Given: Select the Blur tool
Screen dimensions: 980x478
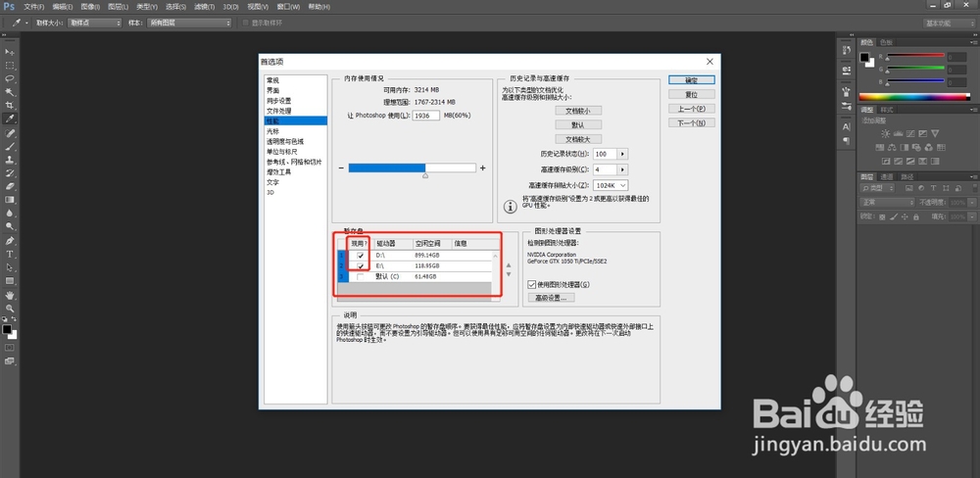Looking at the screenshot, I should [x=10, y=214].
